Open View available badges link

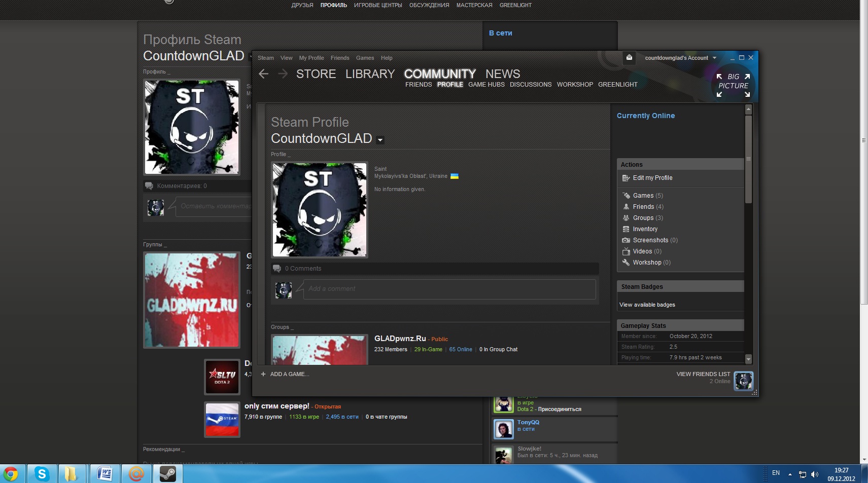click(647, 305)
